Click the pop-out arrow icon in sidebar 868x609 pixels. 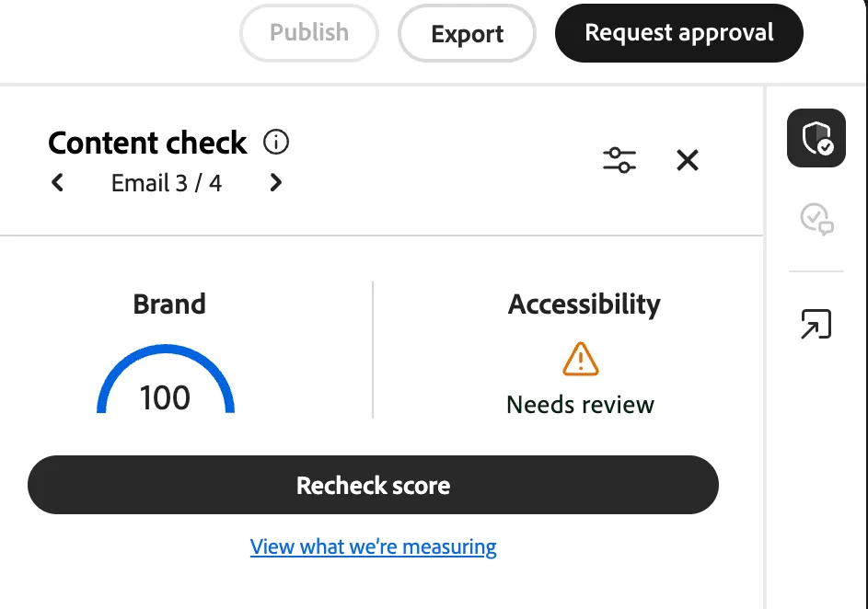tap(816, 324)
